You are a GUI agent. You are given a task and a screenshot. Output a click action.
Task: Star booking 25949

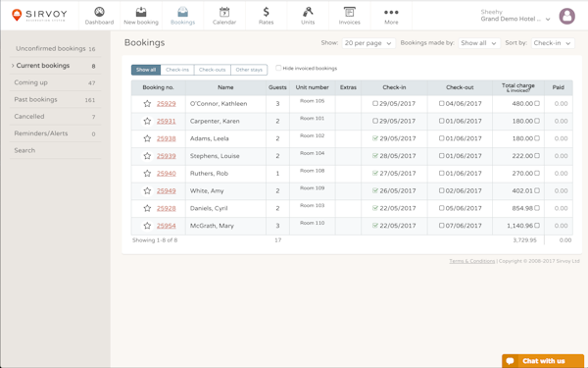click(147, 190)
